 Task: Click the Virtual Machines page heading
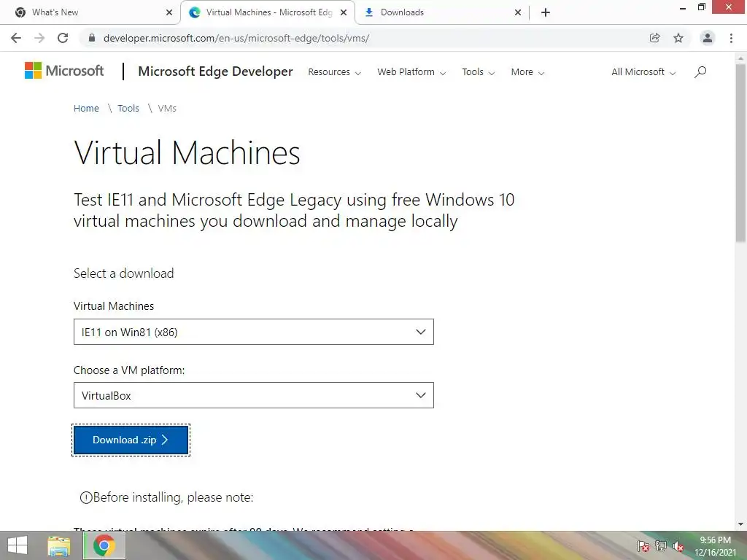coord(187,153)
